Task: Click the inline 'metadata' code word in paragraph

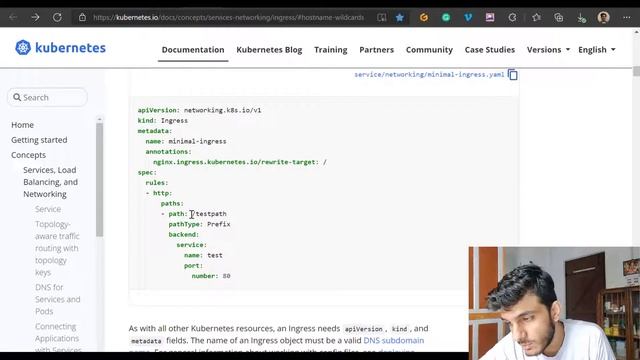Action: click(146, 341)
